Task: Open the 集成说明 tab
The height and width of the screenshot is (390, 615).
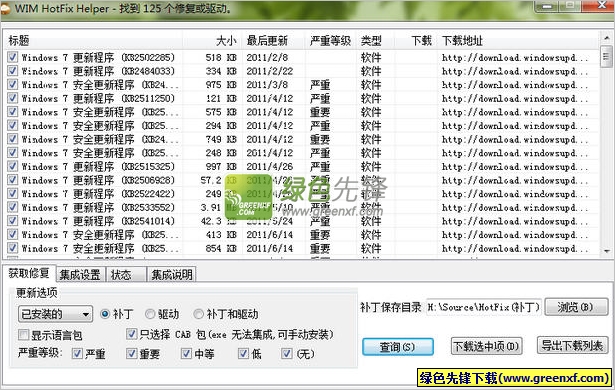Action: [x=172, y=275]
